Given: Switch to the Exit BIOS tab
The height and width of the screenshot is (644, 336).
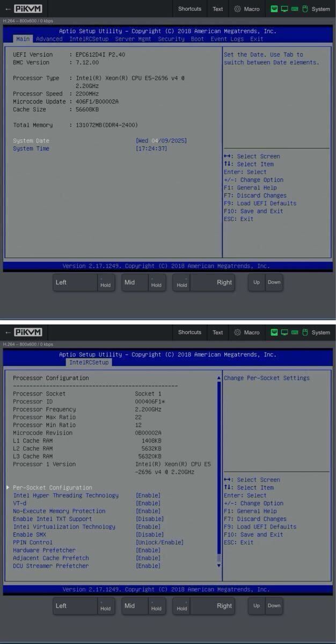Looking at the screenshot, I should (257, 39).
